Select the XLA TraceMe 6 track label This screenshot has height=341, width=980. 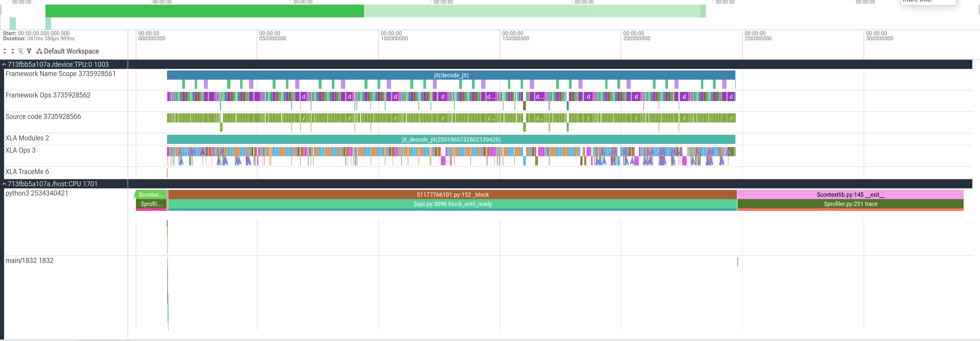click(x=27, y=172)
